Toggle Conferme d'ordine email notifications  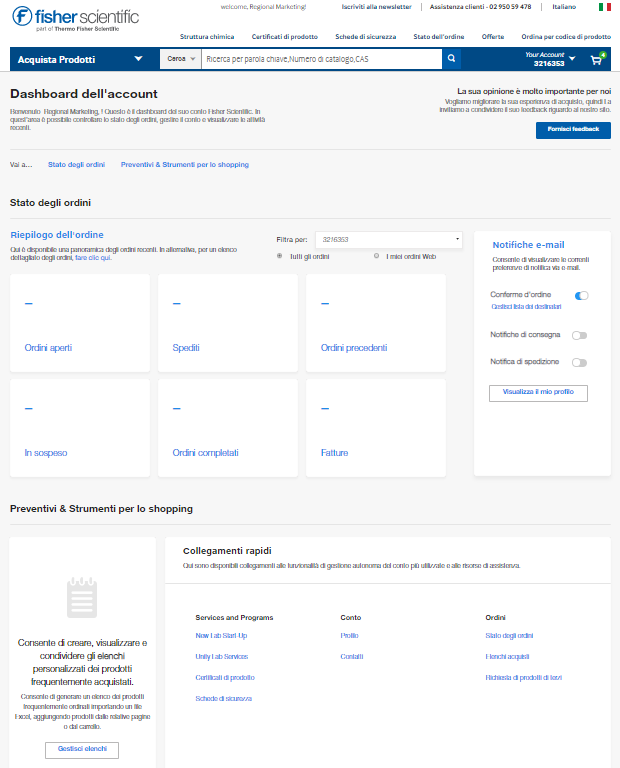(x=580, y=296)
